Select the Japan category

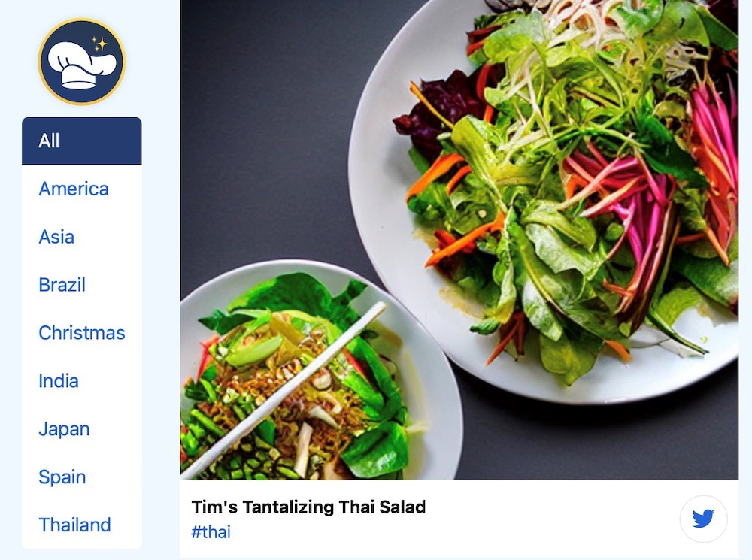(x=64, y=428)
